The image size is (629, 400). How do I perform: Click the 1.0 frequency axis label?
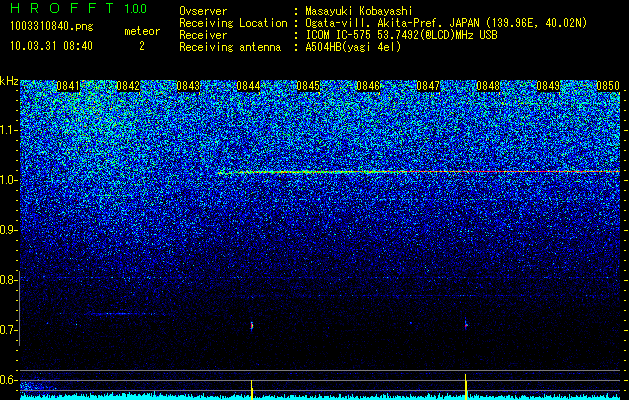9,180
